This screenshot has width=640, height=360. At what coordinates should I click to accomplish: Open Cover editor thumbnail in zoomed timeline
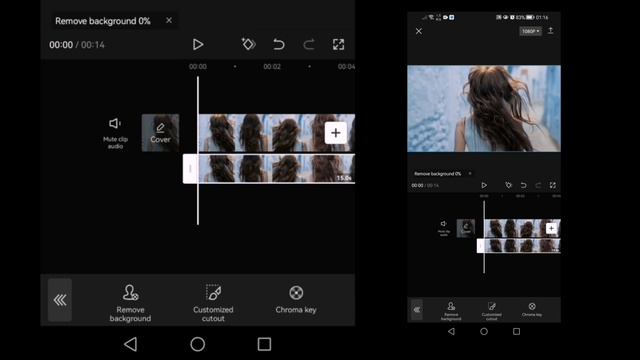coord(160,133)
